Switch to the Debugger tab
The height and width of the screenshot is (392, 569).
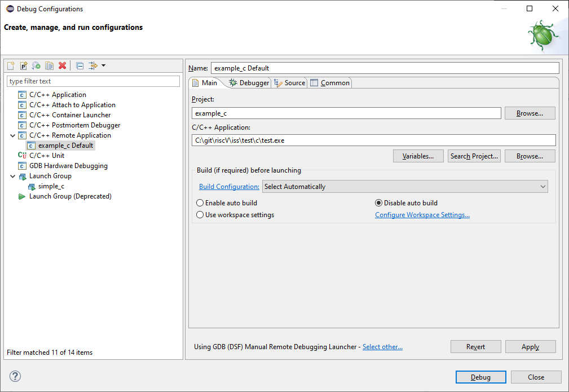click(249, 83)
